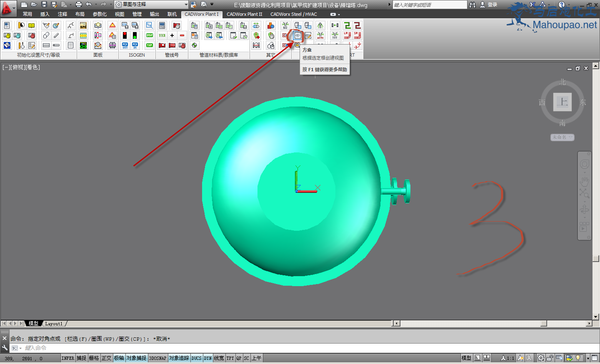Click the view box eye icon
This screenshot has height=364, width=600.
(297, 35)
